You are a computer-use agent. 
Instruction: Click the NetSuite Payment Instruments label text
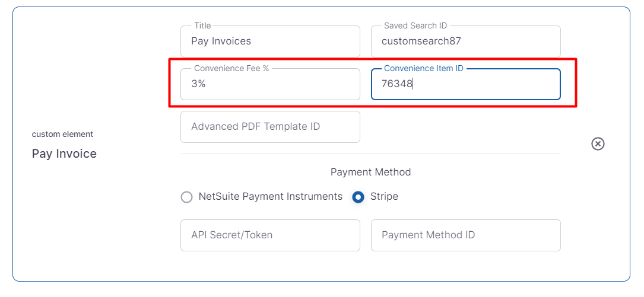coord(271,196)
